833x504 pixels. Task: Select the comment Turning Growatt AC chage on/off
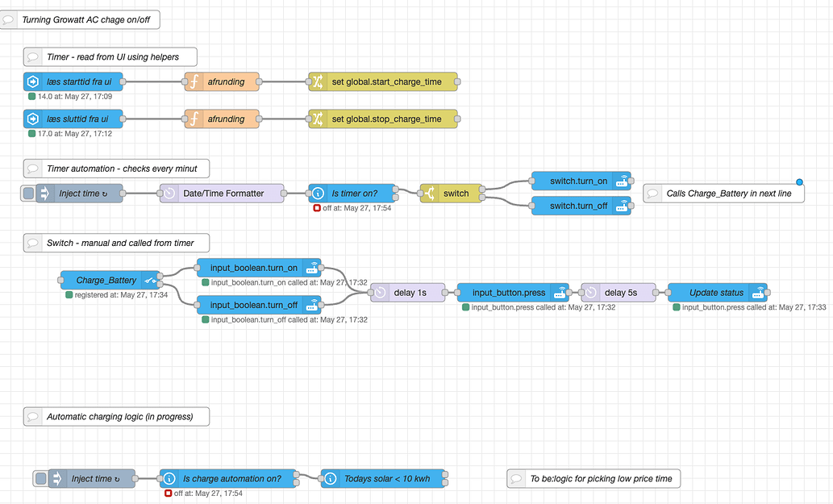(85, 19)
